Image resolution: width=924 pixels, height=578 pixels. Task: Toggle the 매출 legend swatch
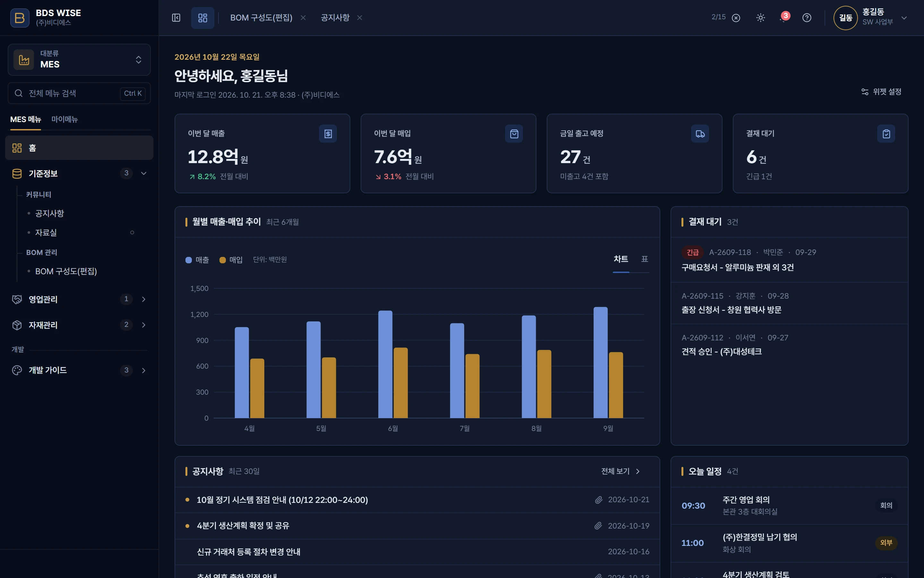pyautogui.click(x=189, y=260)
